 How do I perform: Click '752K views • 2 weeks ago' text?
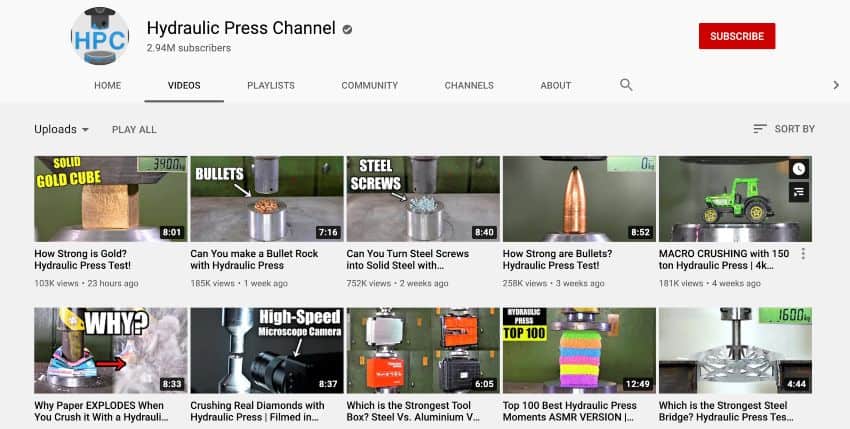(x=397, y=283)
